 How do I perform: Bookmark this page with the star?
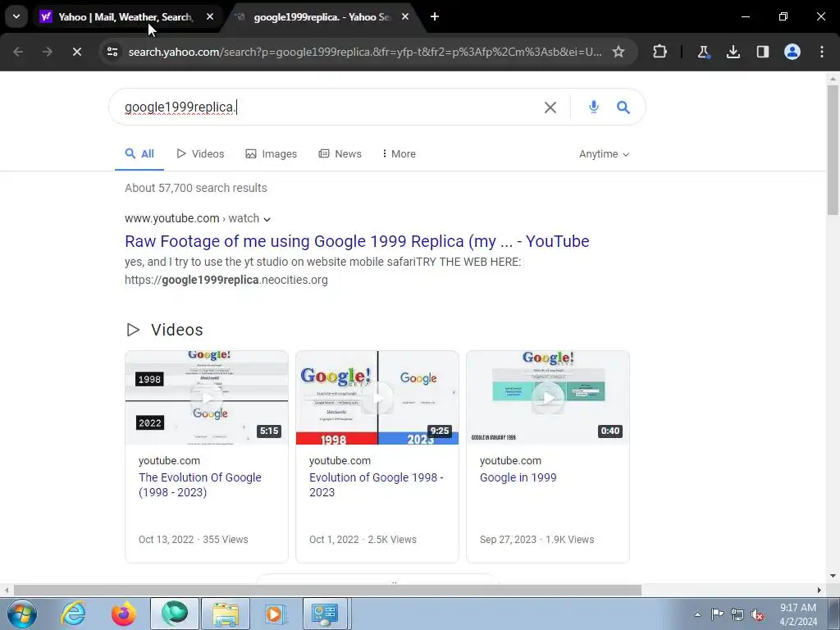click(619, 52)
